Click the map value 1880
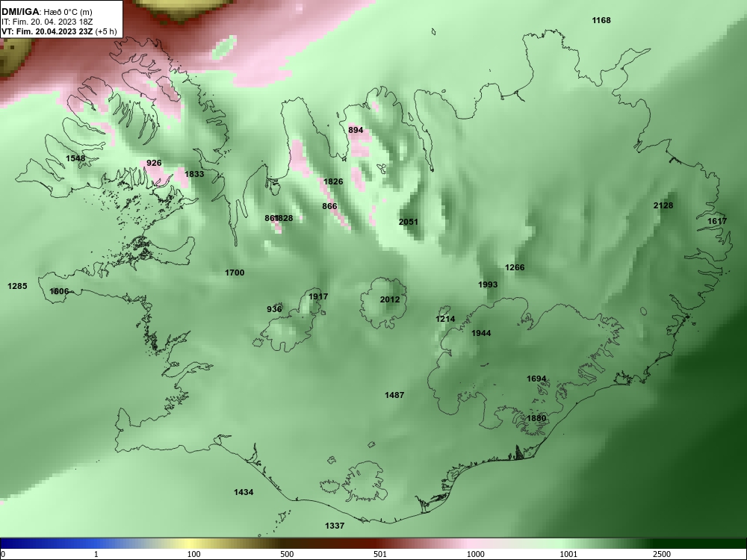 (x=536, y=418)
